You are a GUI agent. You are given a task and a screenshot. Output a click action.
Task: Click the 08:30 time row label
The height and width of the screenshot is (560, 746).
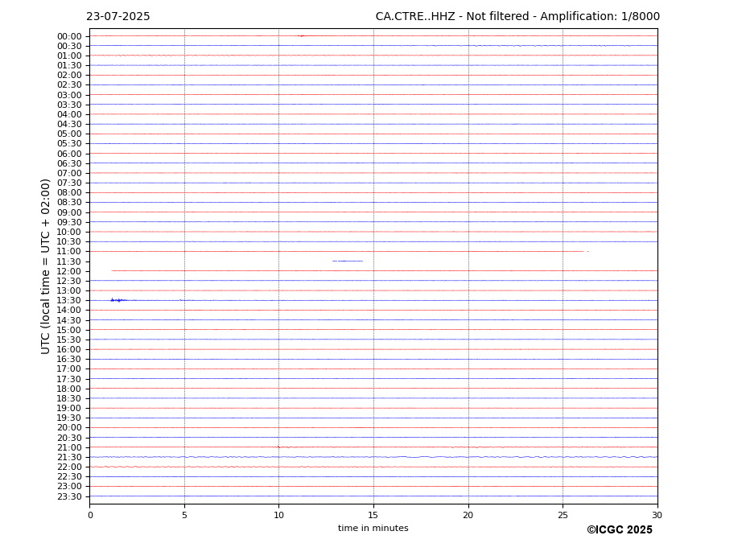[x=69, y=202]
